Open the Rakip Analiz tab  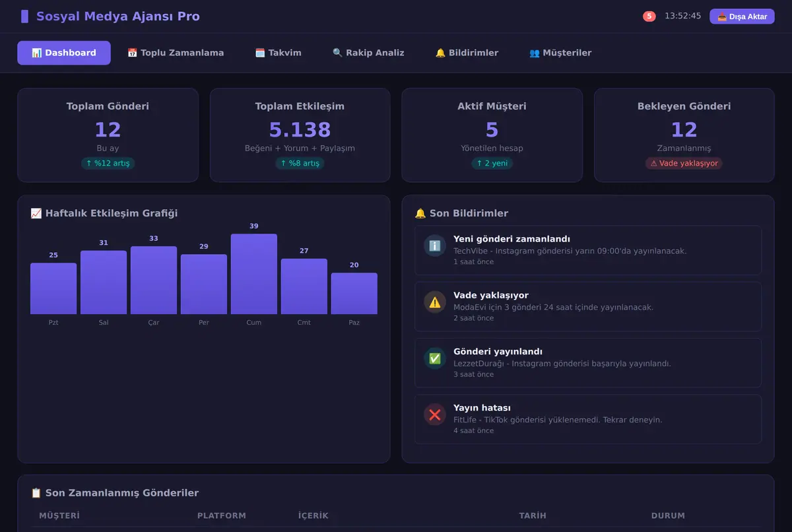[368, 53]
